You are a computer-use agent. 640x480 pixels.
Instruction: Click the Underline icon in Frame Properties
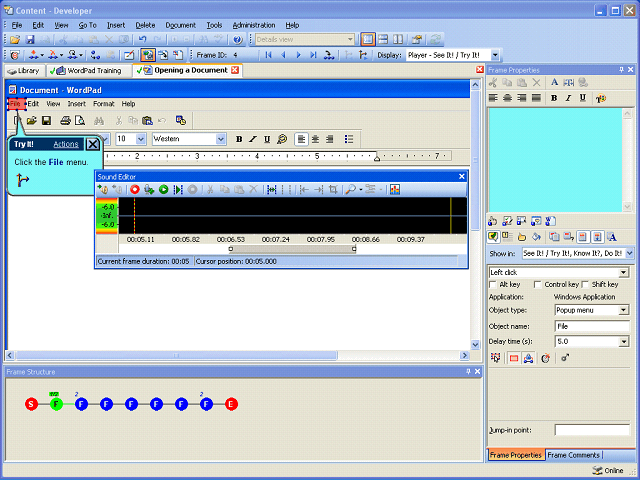click(x=583, y=98)
